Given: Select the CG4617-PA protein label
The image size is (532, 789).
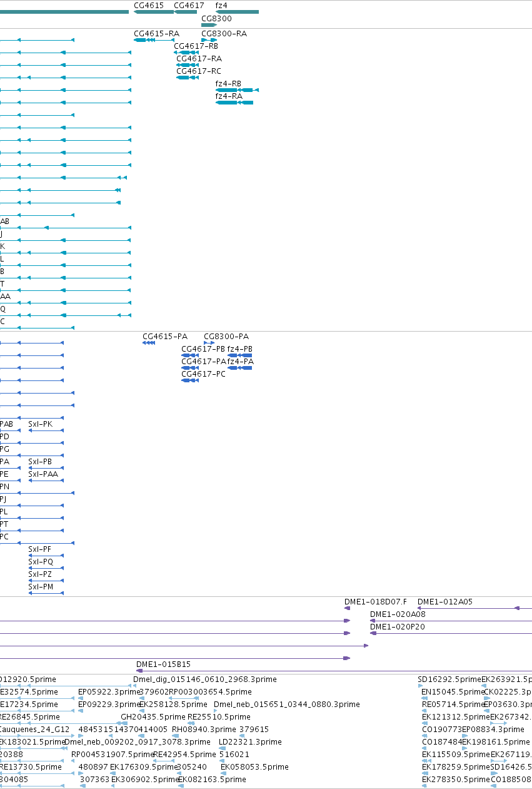Looking at the screenshot, I should [x=204, y=362].
